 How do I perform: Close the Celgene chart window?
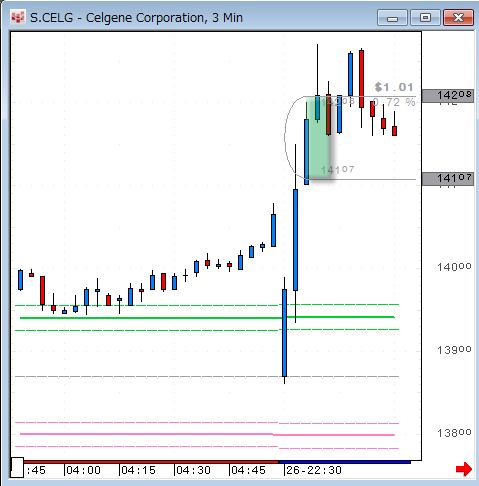point(458,18)
